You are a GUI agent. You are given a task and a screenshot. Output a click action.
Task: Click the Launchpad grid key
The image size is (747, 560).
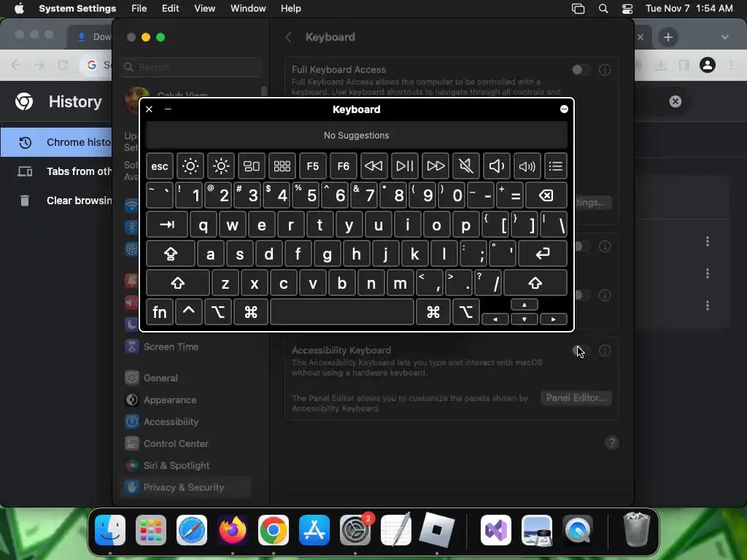point(282,166)
